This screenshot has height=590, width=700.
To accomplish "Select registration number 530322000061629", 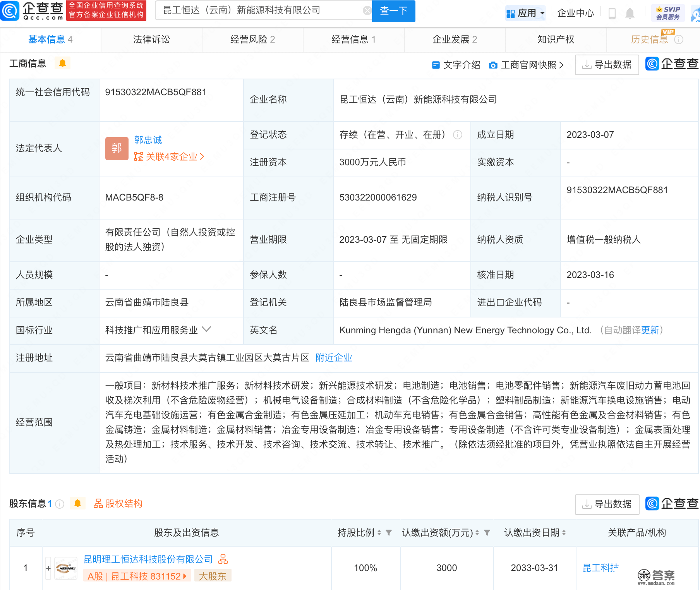I will (378, 197).
